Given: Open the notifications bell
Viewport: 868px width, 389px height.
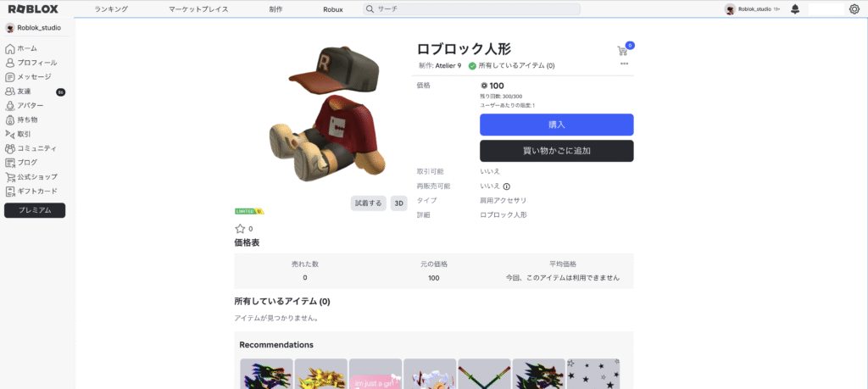Looking at the screenshot, I should pos(795,9).
